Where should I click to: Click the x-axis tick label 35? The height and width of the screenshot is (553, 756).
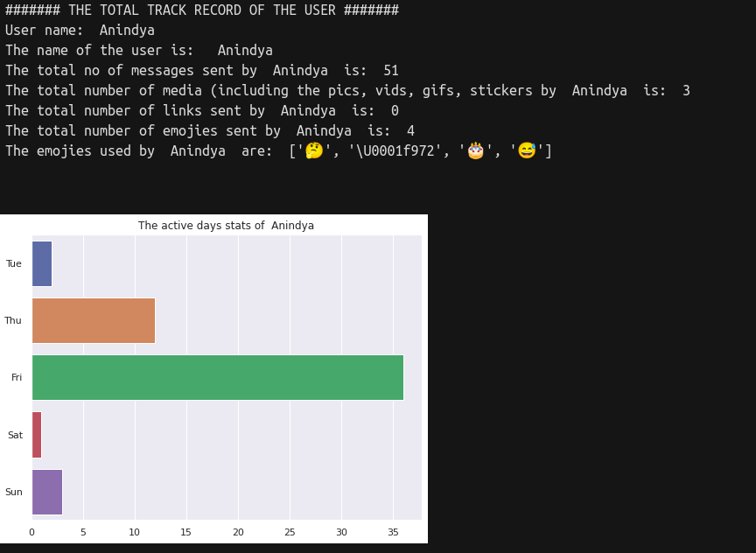coord(393,532)
